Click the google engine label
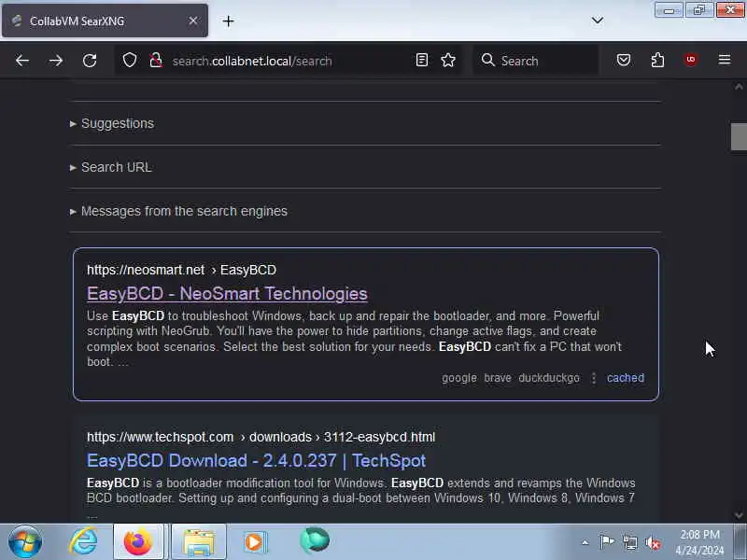 pos(459,378)
